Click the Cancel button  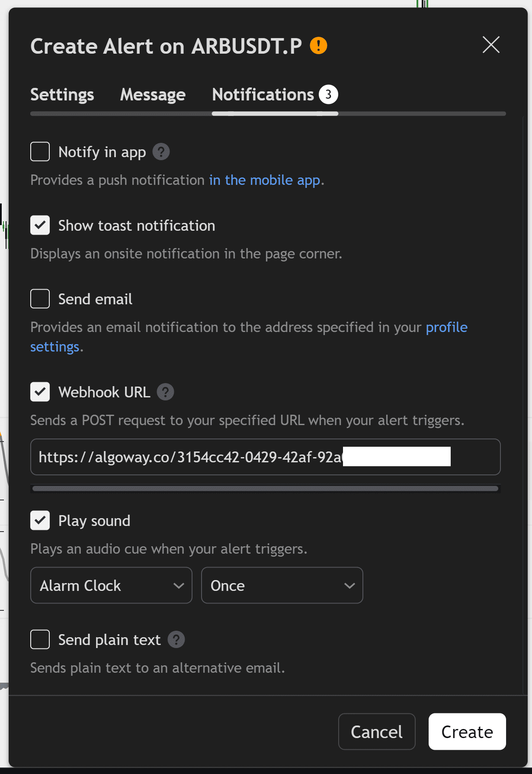tap(377, 732)
